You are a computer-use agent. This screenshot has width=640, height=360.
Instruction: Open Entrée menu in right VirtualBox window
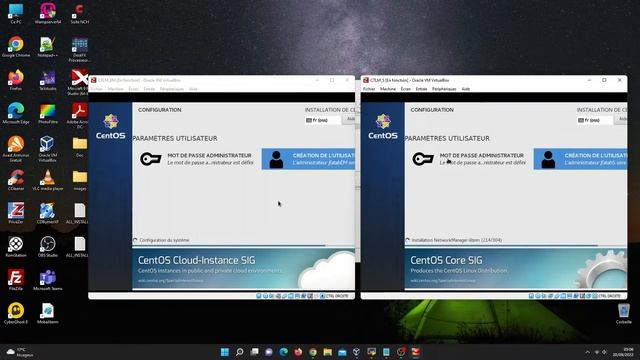tap(421, 89)
